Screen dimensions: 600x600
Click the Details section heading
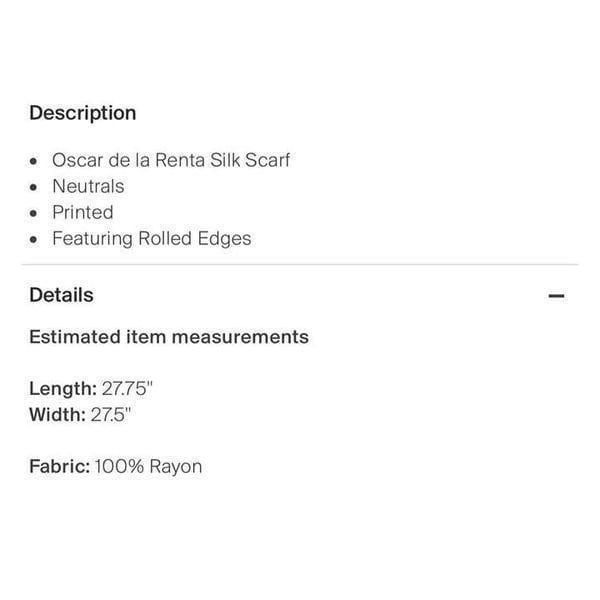61,295
